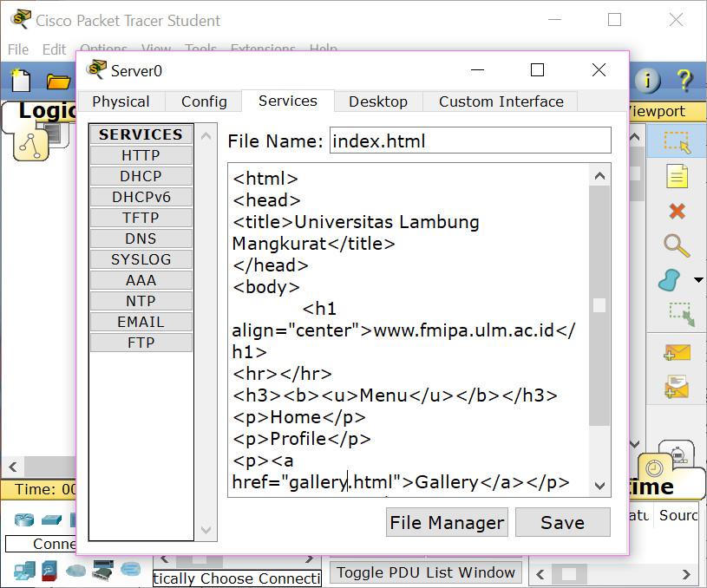This screenshot has width=707, height=588.
Task: Select the FTP service
Action: tap(141, 343)
